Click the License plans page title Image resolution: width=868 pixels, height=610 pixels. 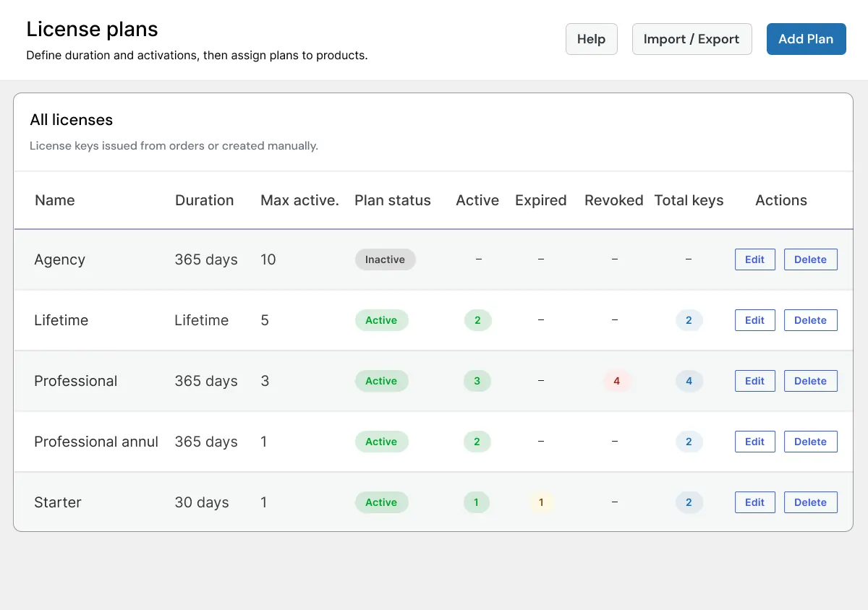tap(92, 30)
